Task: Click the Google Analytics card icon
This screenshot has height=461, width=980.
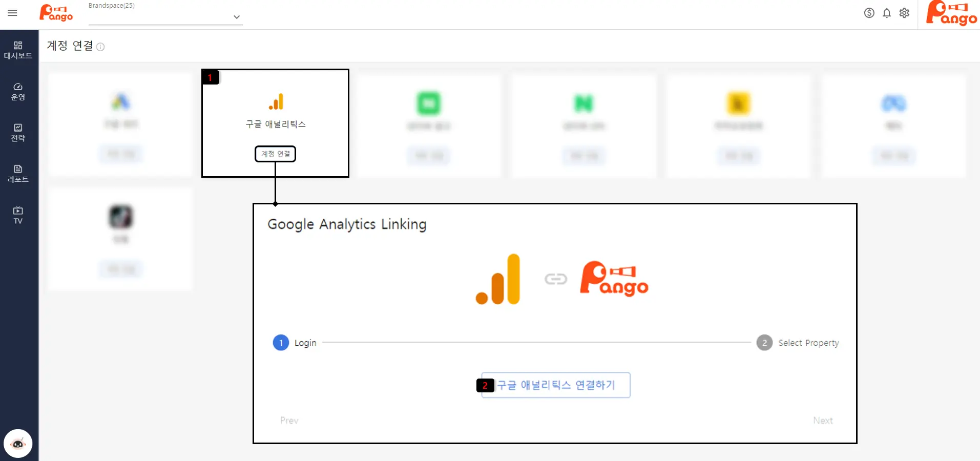Action: 276,102
